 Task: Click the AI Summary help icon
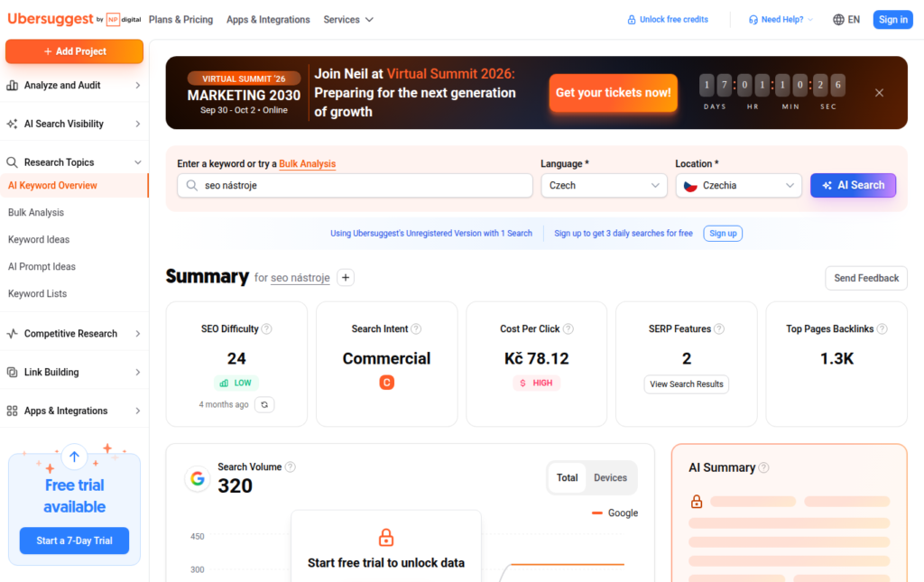(763, 467)
